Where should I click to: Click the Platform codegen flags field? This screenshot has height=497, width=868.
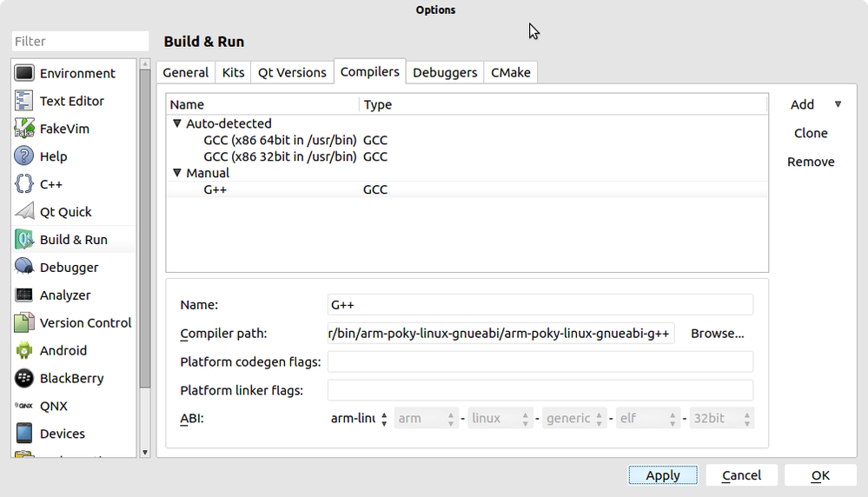click(x=540, y=362)
